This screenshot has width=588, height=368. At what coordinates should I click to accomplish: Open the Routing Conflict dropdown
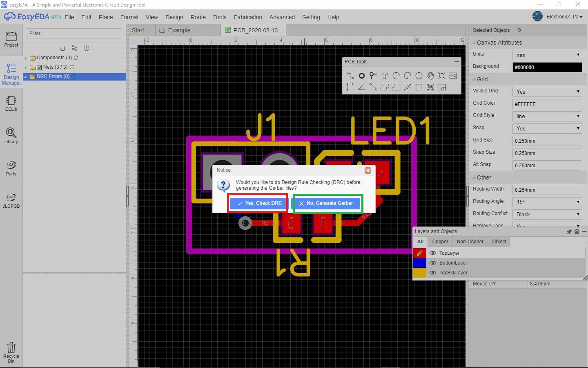click(547, 214)
